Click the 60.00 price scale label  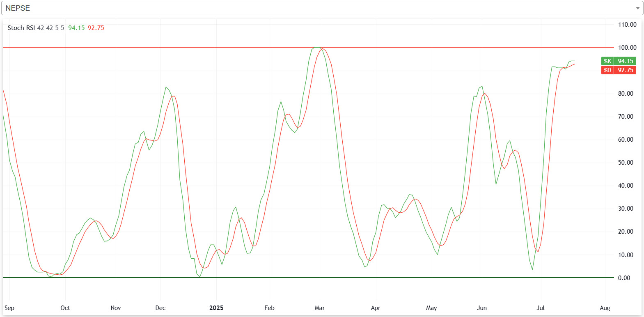[x=626, y=140]
